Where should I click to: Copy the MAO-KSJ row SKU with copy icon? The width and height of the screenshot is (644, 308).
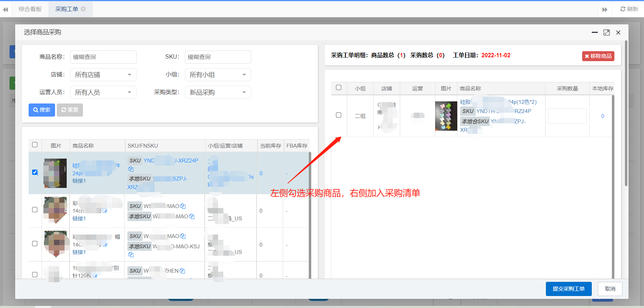tap(183, 236)
